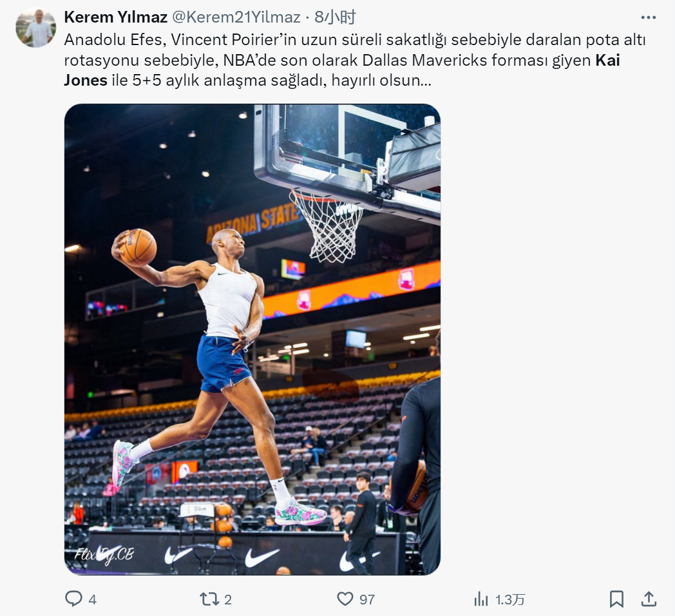Click the like count 97

(367, 600)
